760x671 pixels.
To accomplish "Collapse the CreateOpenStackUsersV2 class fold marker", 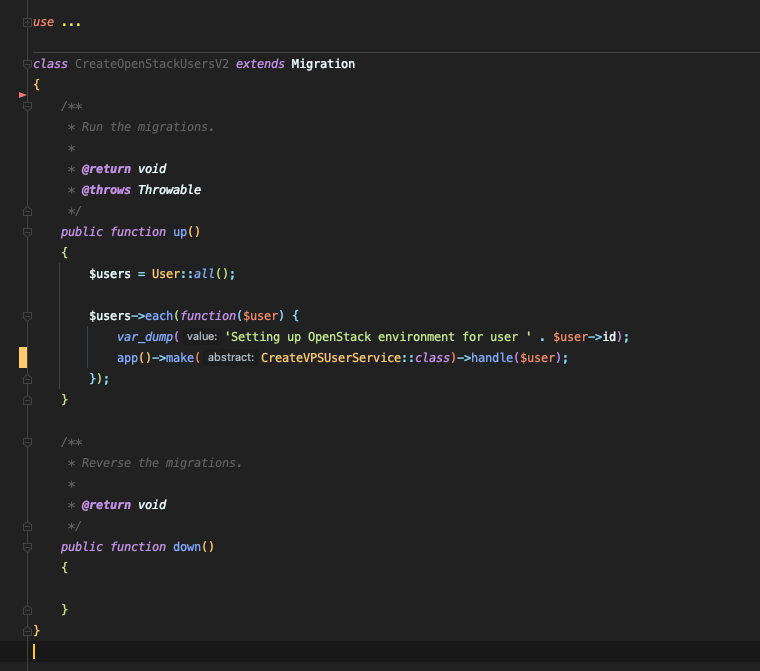I will pyautogui.click(x=27, y=64).
